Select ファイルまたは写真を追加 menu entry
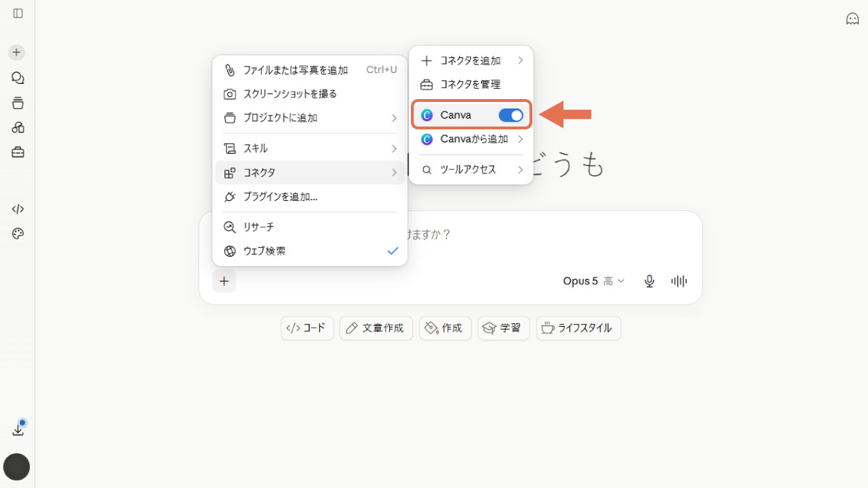This screenshot has height=488, width=868. coord(310,70)
